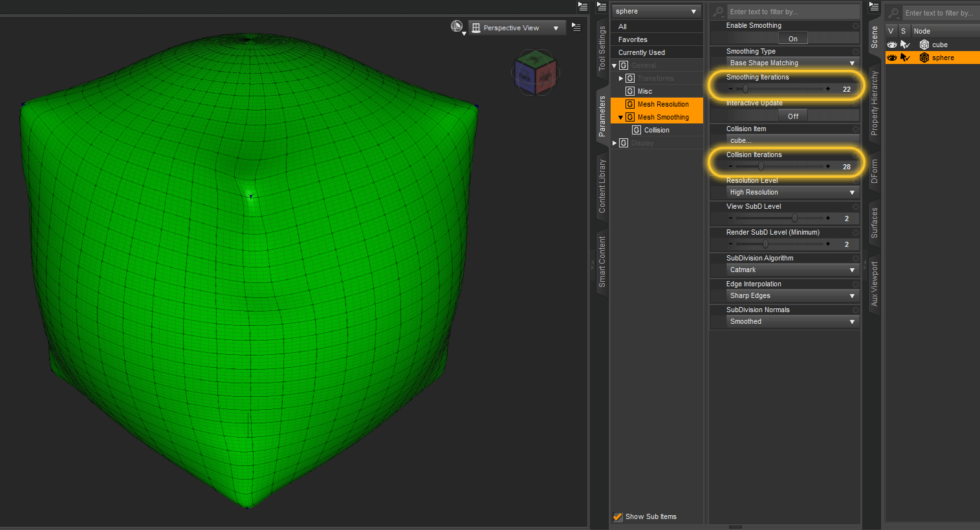
Task: Decrease Collision Iterations with the minus icon
Action: [730, 167]
